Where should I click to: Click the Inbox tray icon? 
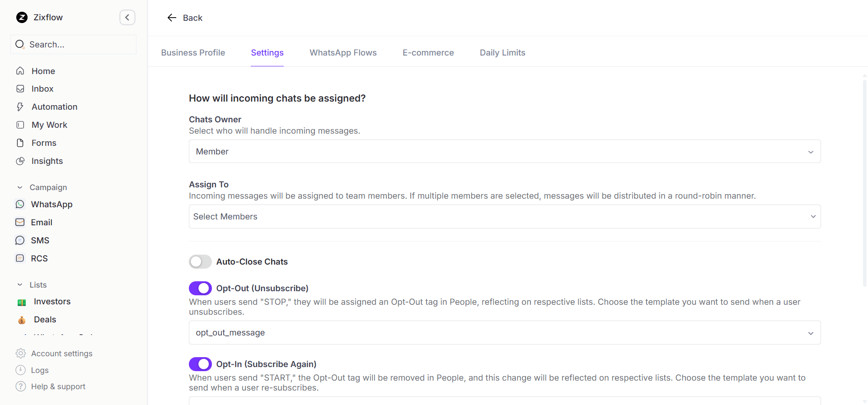pos(20,89)
